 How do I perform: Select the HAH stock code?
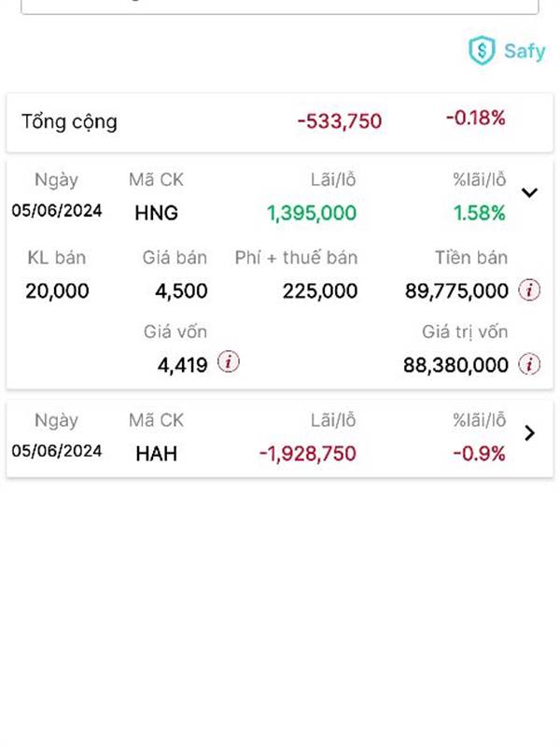156,454
